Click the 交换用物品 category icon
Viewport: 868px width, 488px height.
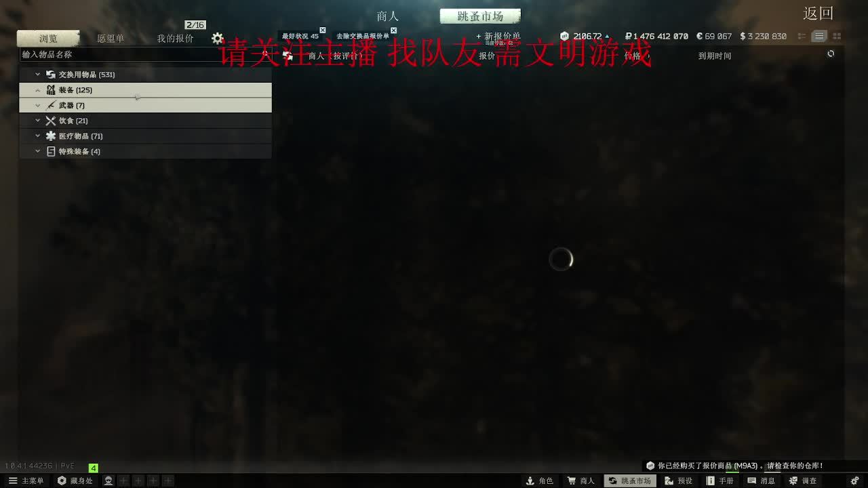pyautogui.click(x=51, y=75)
